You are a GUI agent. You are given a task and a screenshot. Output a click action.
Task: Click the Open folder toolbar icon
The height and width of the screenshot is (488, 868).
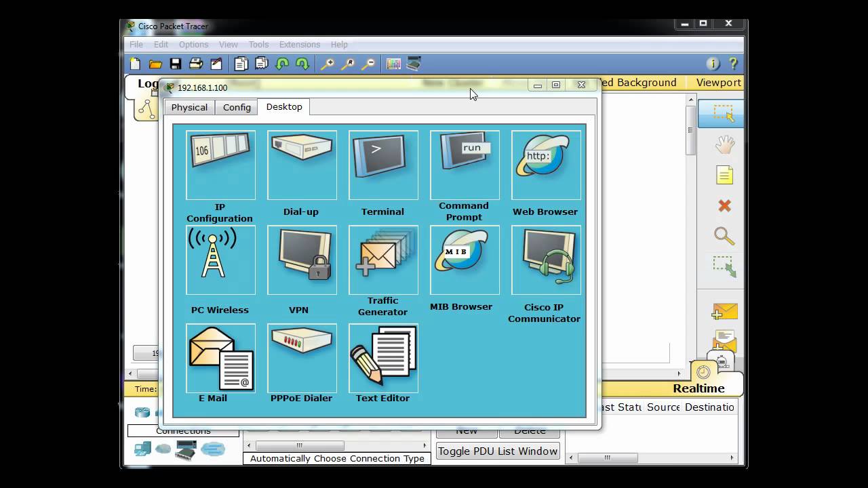pos(155,64)
